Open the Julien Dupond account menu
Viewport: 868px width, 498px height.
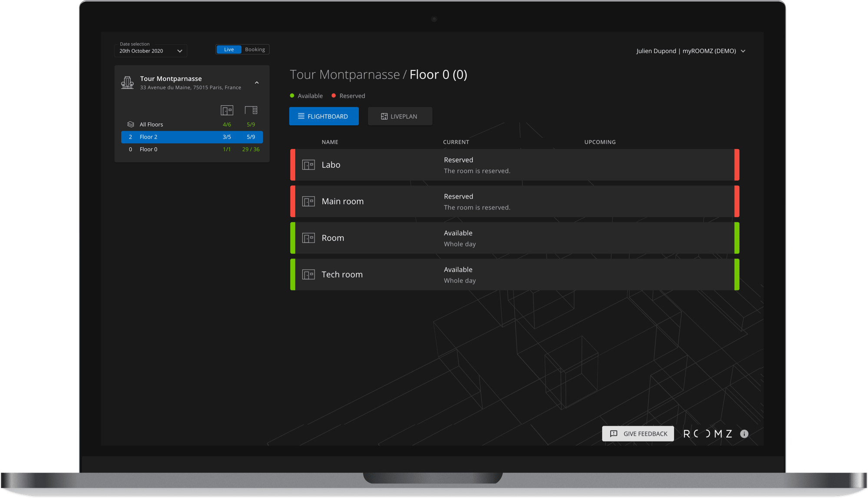pos(691,51)
